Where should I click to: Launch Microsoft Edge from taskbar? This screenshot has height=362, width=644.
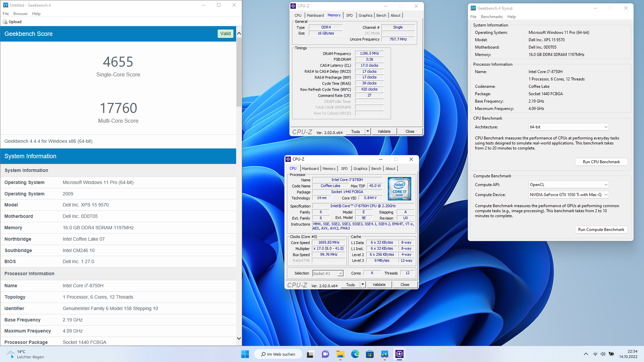pos(355,354)
